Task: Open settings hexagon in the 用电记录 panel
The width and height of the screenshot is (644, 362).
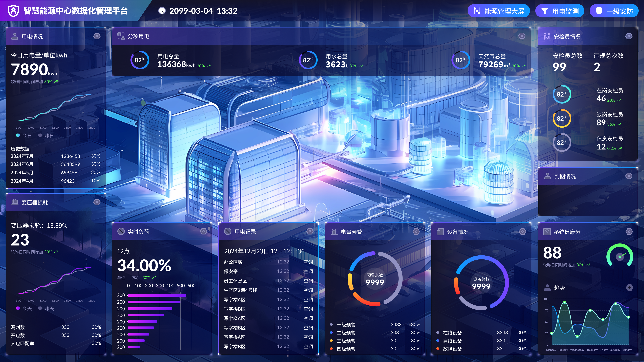Action: [x=310, y=231]
